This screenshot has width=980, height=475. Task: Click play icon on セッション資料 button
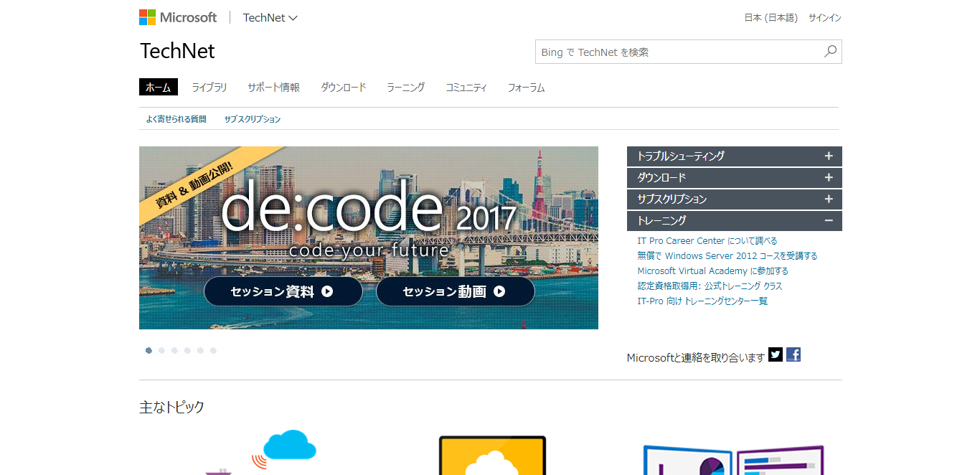pos(327,291)
